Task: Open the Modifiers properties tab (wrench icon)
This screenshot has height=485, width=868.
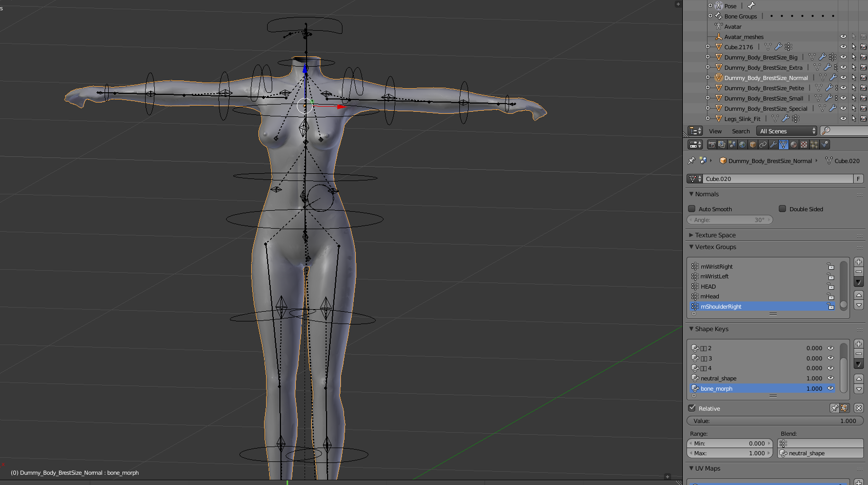Action: coord(773,145)
